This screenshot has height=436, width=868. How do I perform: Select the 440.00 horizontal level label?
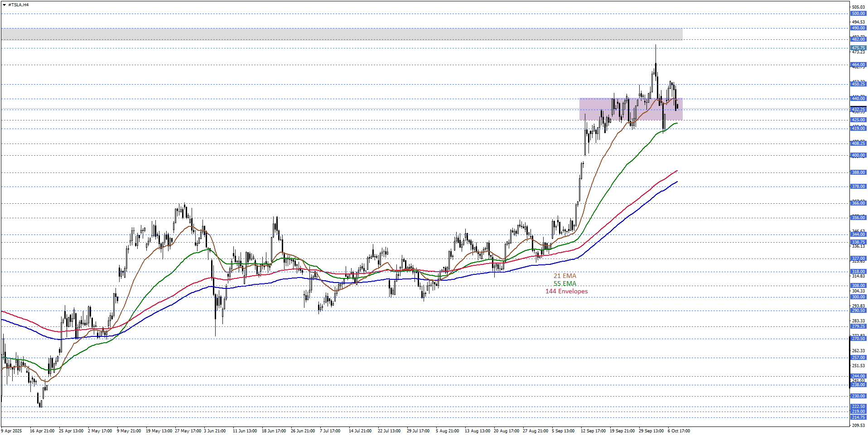click(858, 99)
